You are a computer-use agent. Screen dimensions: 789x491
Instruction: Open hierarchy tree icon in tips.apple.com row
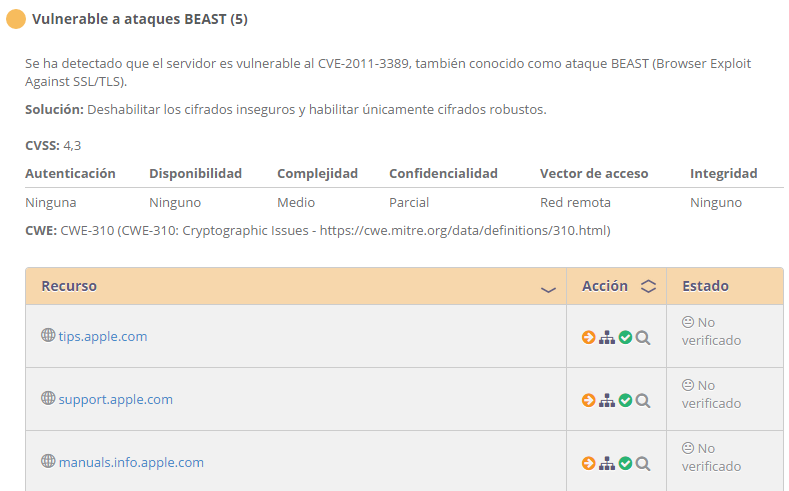pyautogui.click(x=607, y=338)
